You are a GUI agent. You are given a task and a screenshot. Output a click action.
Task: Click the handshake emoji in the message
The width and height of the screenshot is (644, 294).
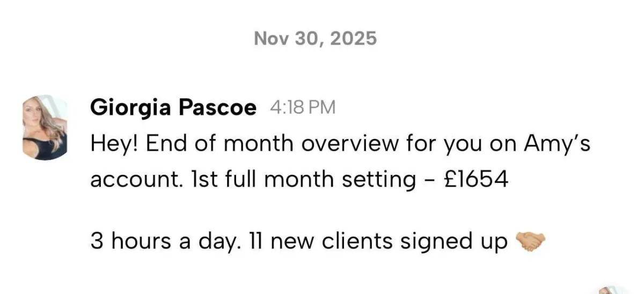click(x=530, y=242)
